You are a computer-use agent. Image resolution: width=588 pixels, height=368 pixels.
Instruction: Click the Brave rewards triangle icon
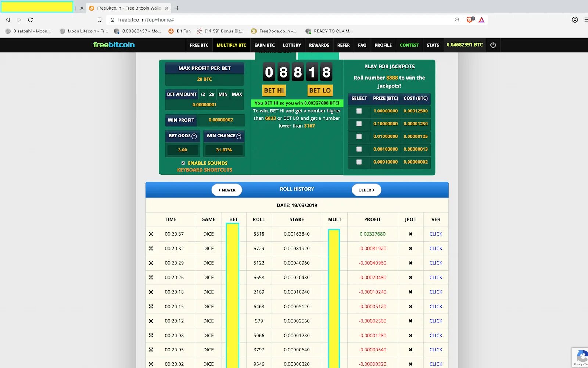481,20
